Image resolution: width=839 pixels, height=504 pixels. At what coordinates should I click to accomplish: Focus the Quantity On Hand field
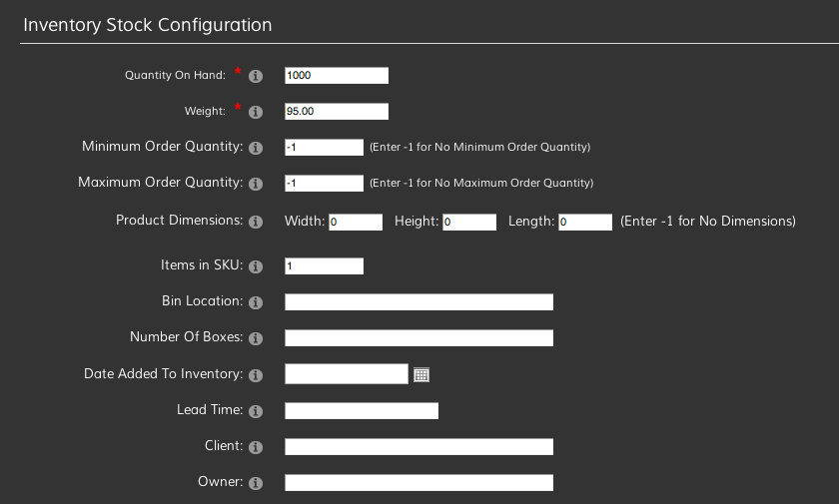click(337, 76)
